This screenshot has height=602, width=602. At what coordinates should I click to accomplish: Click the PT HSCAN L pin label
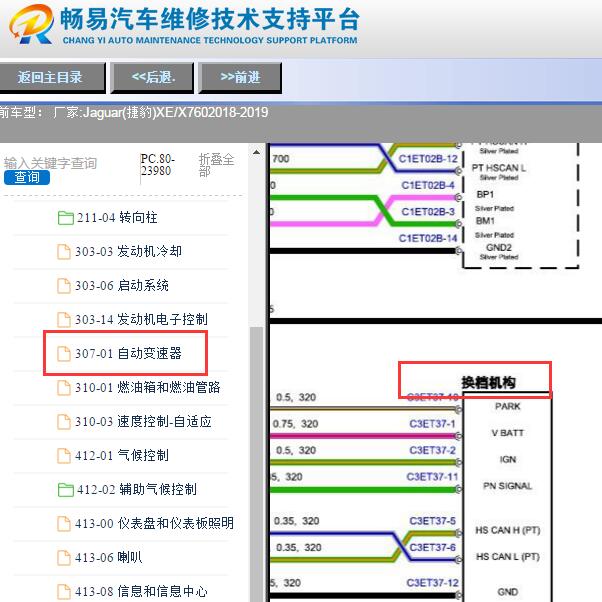[499, 168]
